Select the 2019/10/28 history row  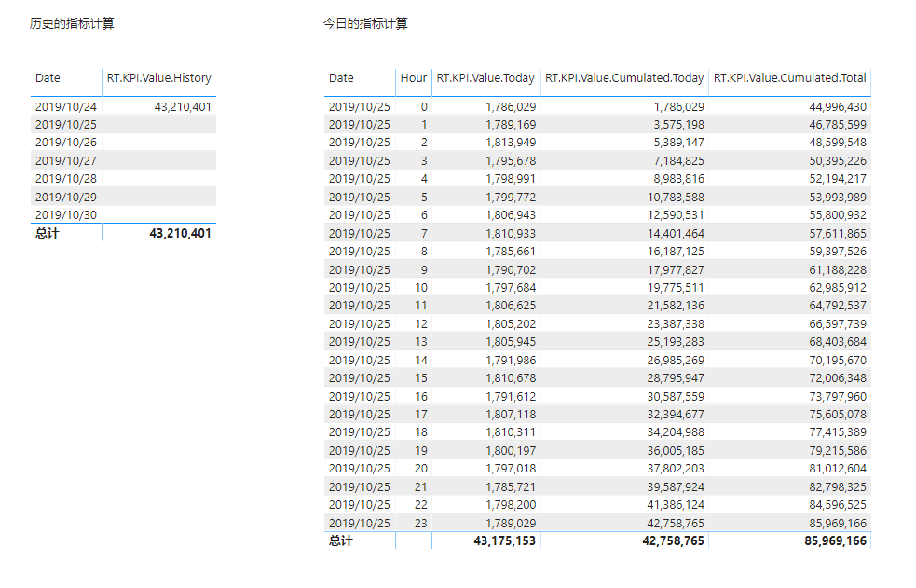click(x=123, y=179)
